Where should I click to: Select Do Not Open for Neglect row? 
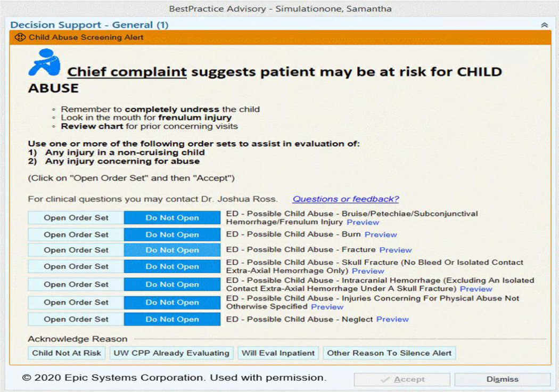tap(172, 319)
